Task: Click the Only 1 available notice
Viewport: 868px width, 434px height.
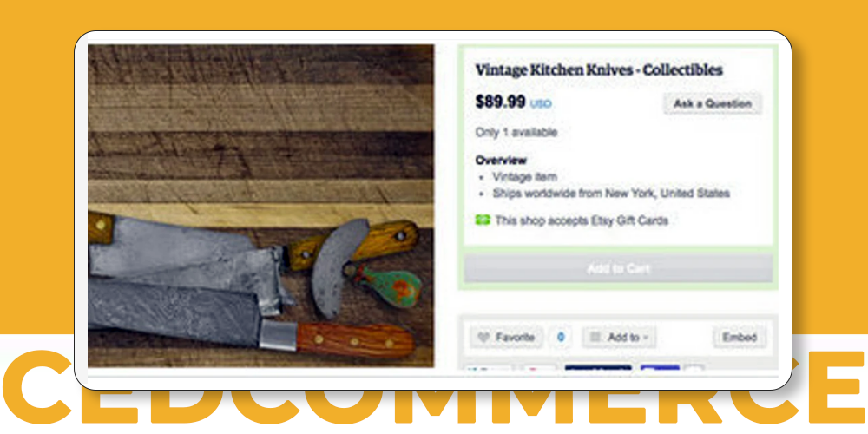Action: tap(516, 133)
